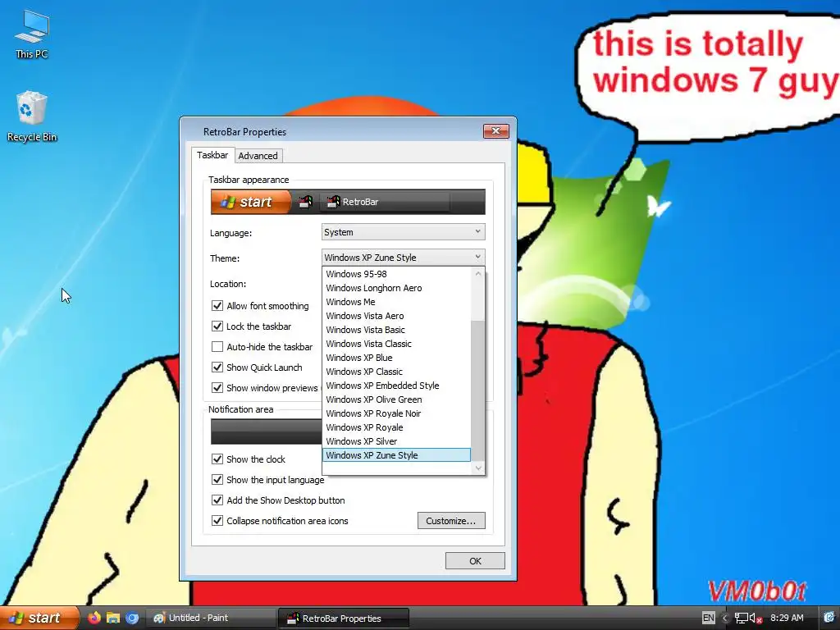Toggle Show Quick Launch checkbox
840x630 pixels.
click(217, 367)
